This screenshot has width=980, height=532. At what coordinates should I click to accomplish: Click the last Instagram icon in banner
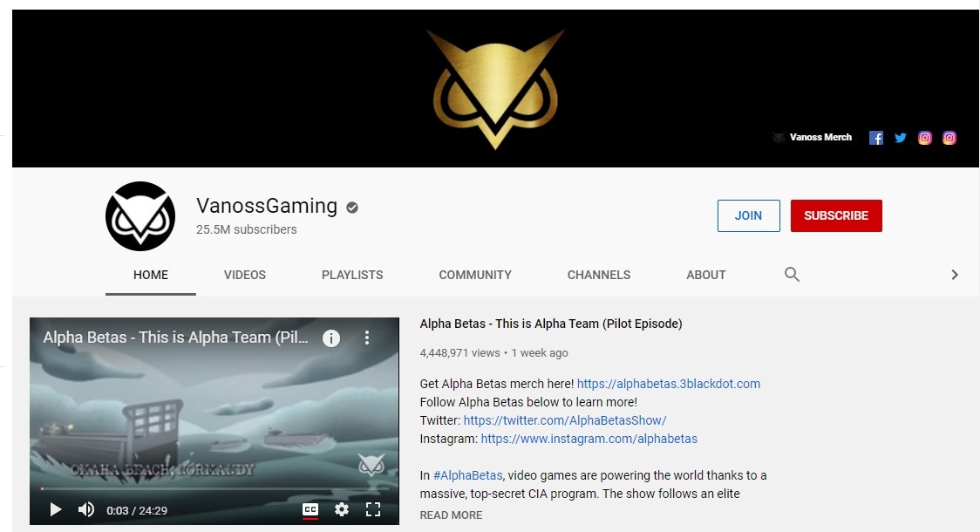(949, 138)
